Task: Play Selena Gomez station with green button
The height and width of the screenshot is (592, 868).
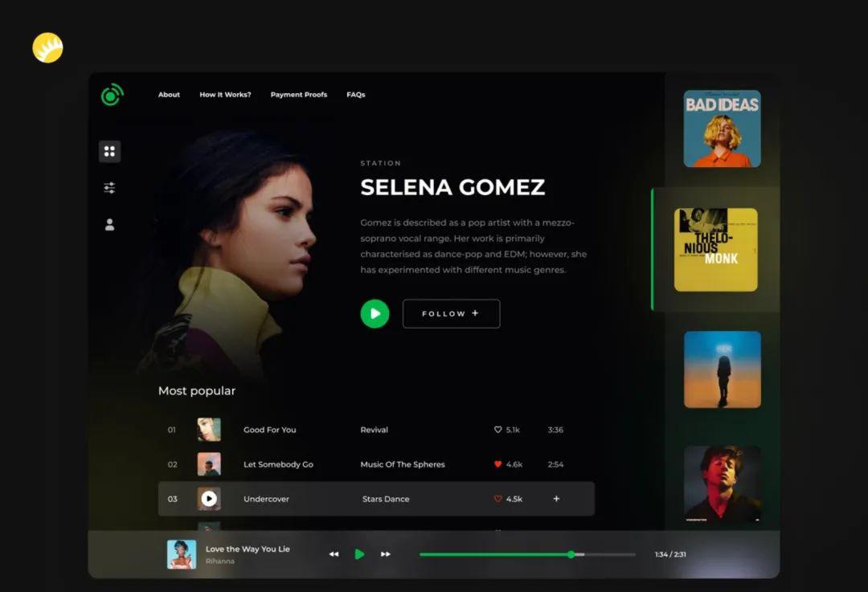Action: [375, 314]
